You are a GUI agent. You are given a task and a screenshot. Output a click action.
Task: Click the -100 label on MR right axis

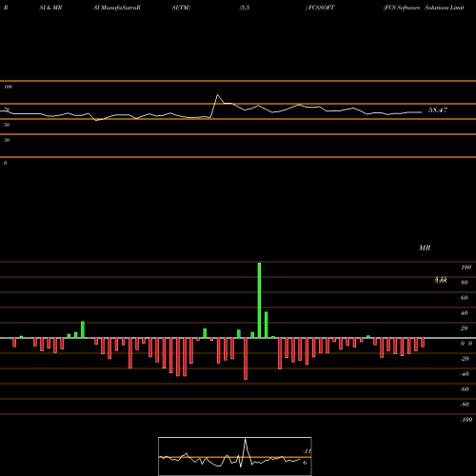pos(466,420)
